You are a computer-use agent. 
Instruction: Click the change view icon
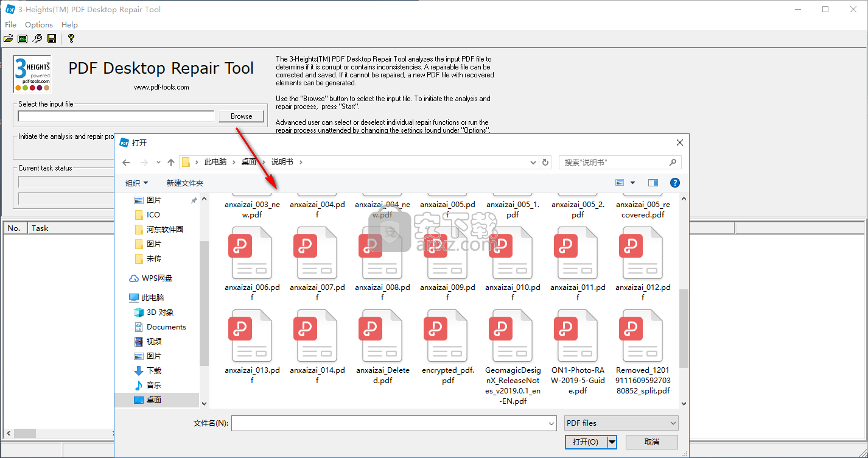[620, 183]
